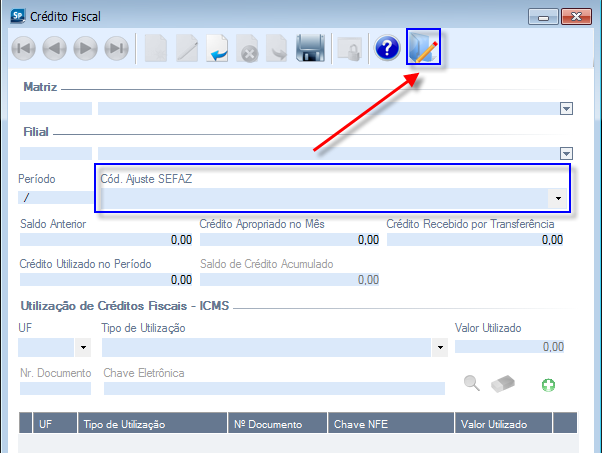Go to first record navigation button
The width and height of the screenshot is (602, 453).
click(23, 48)
